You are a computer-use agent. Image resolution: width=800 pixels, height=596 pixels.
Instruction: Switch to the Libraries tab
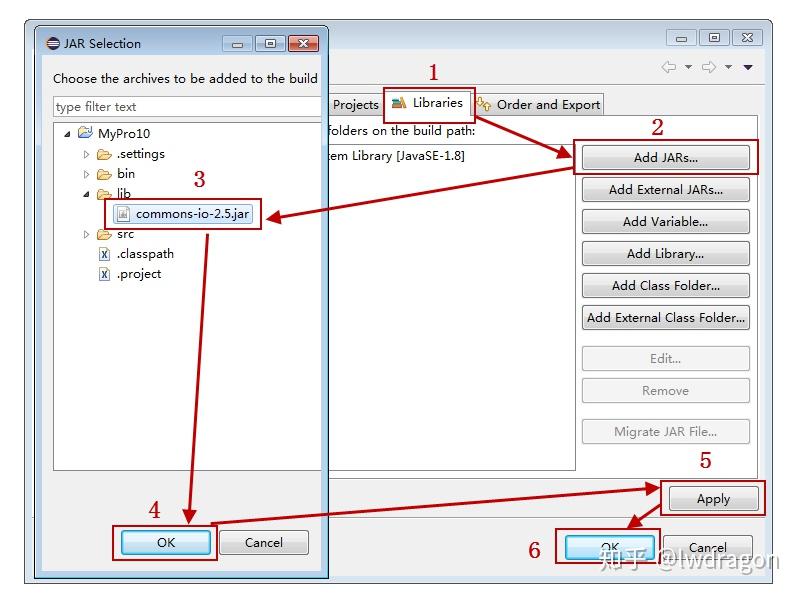click(429, 104)
